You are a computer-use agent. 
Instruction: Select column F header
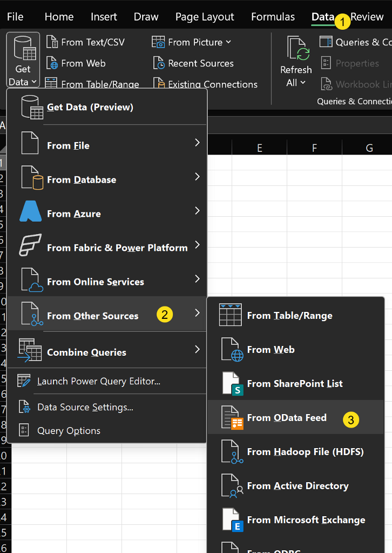[314, 148]
